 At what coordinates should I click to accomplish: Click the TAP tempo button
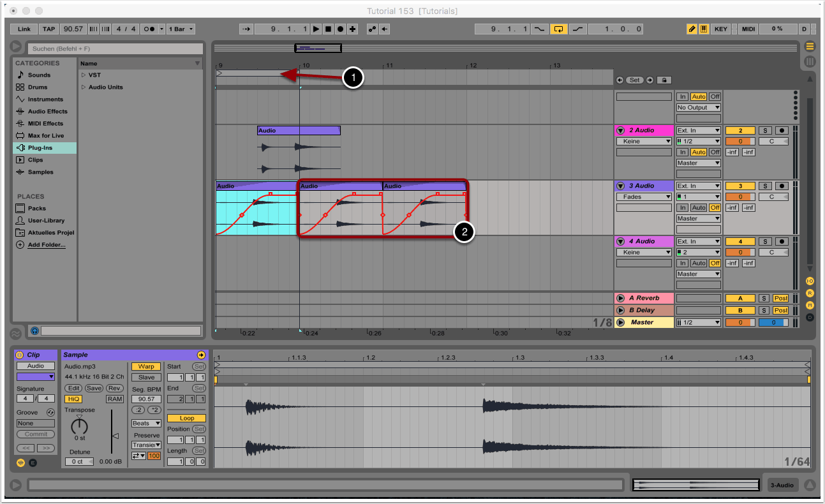pyautogui.click(x=49, y=29)
